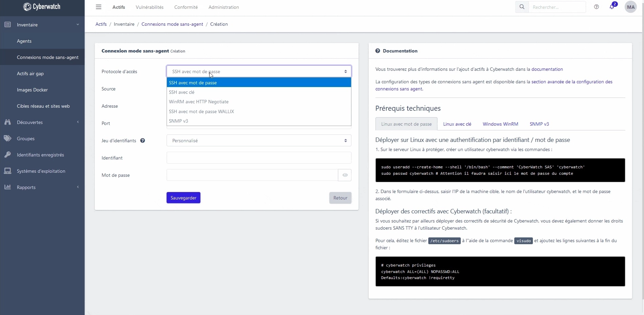644x315 pixels.
Task: Switch to Linux avec mot de passe tab
Action: point(406,124)
